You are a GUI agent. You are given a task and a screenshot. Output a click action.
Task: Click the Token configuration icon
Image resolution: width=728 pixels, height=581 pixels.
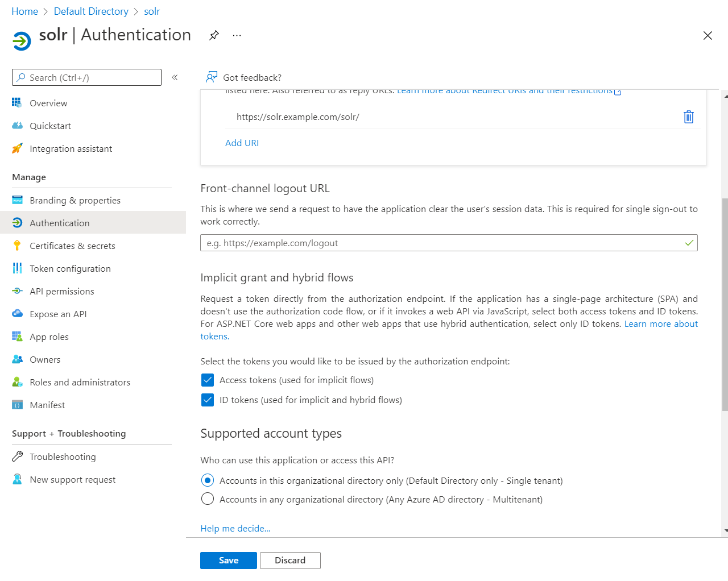pos(18,268)
